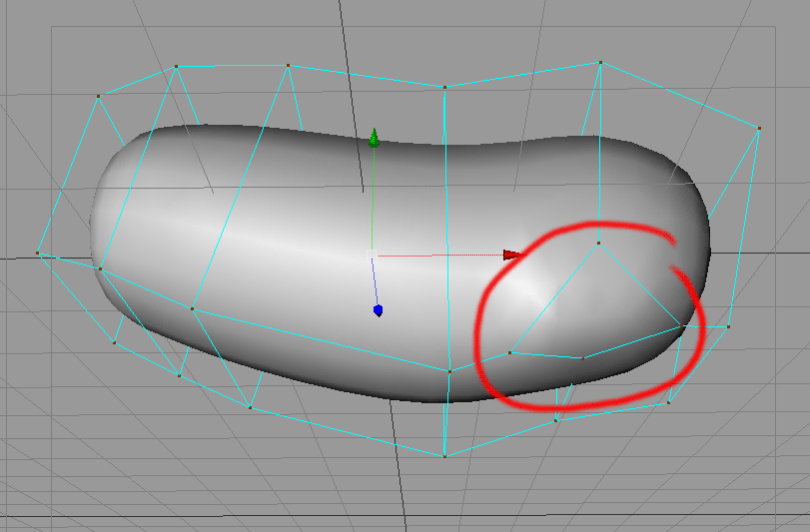This screenshot has height=532, width=810.
Task: Click the empty gray viewport background at top-left
Action: tap(40, 40)
